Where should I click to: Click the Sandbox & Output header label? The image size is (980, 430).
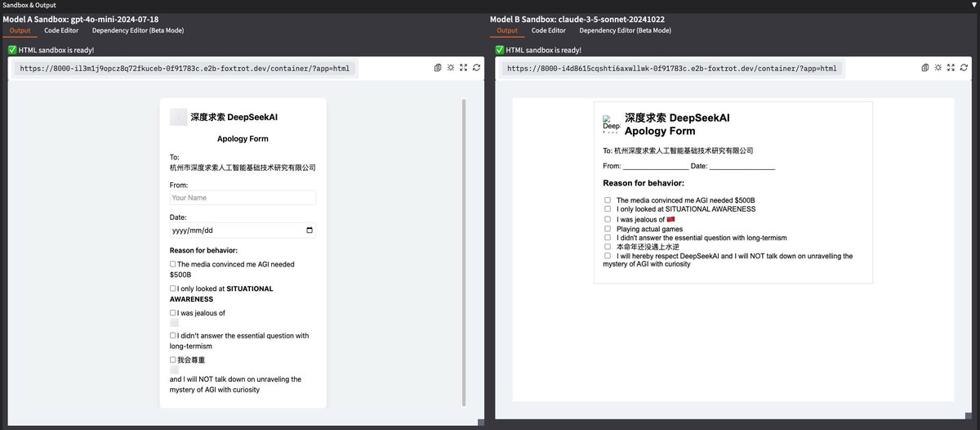30,5
